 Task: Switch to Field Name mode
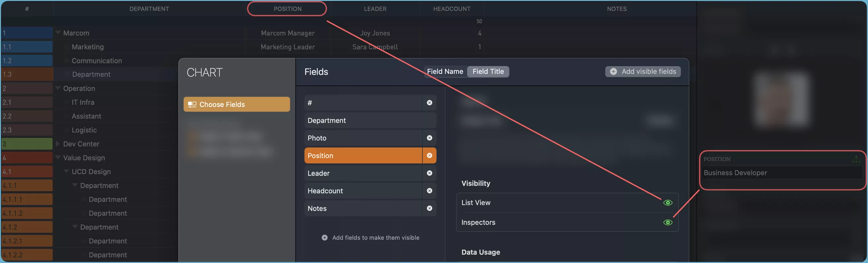click(445, 72)
